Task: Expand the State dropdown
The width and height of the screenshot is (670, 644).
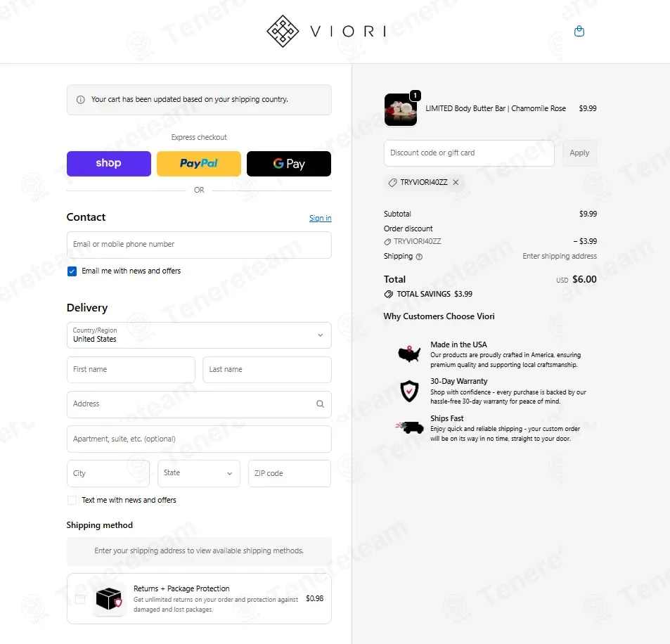Action: tap(199, 473)
